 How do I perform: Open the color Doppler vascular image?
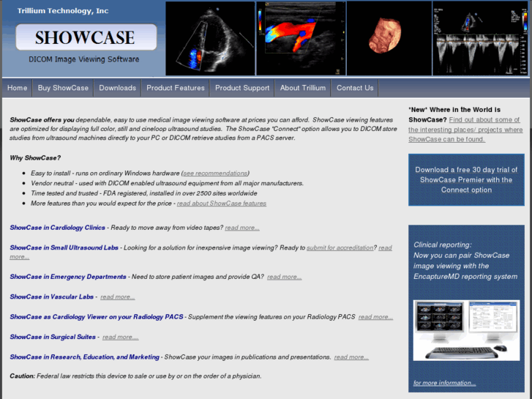pos(301,38)
